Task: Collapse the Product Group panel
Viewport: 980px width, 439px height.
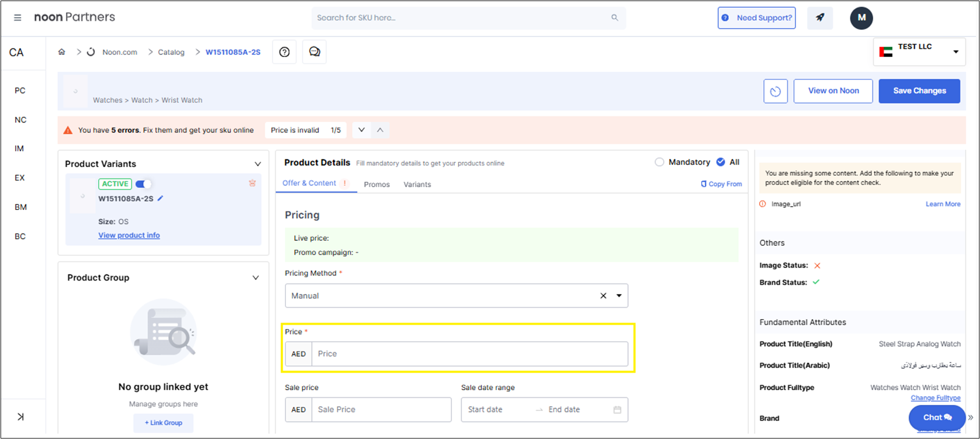Action: [x=256, y=278]
